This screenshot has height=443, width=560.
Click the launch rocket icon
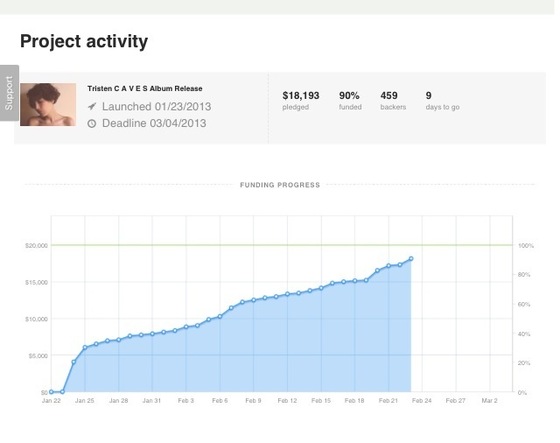pos(92,106)
